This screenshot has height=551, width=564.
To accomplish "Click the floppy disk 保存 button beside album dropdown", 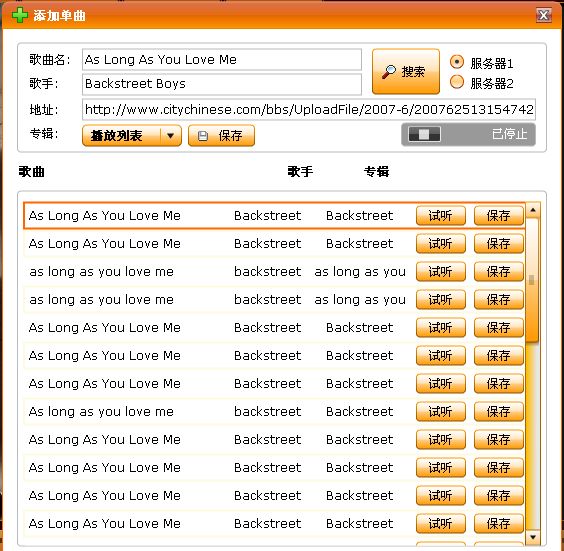I will [x=221, y=136].
